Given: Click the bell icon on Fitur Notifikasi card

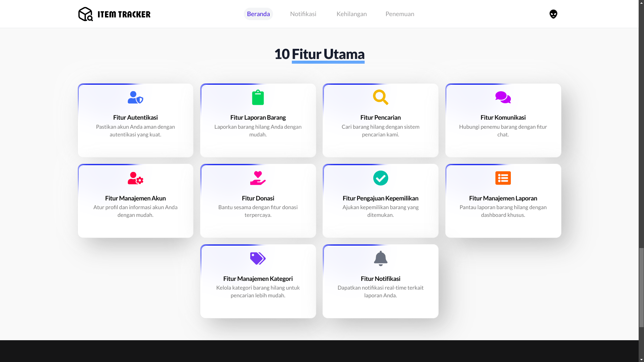Looking at the screenshot, I should (380, 258).
